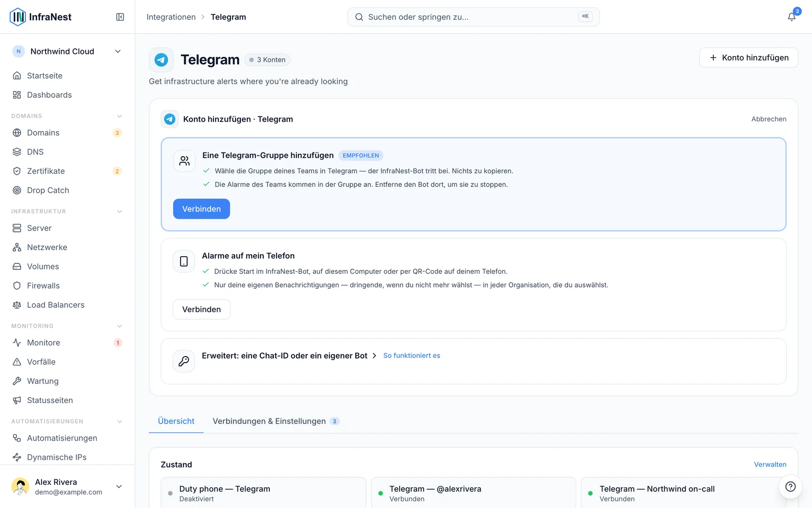
Task: Focus the Suchen oder springen zu search field
Action: (x=473, y=17)
